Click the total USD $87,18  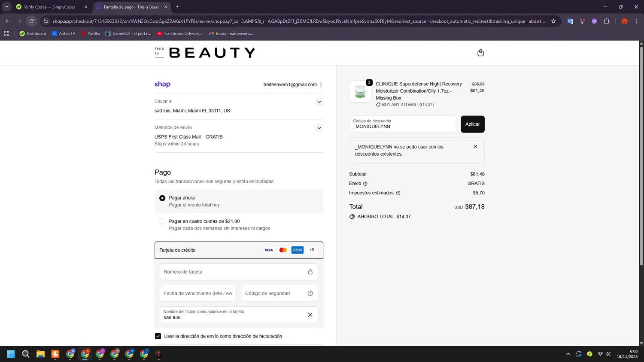[x=469, y=207]
